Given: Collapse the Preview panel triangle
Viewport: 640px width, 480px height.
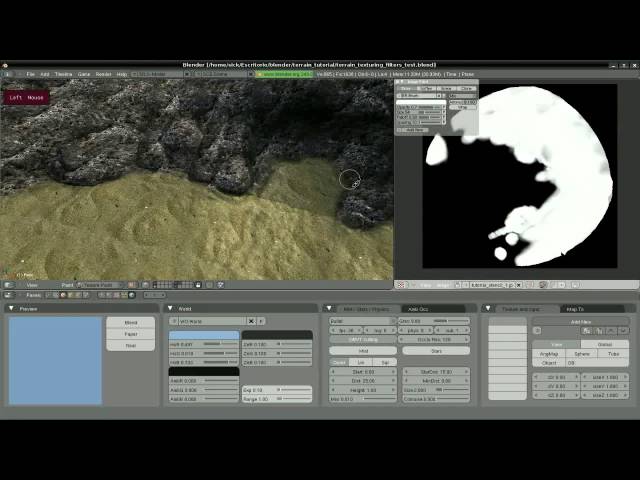Looking at the screenshot, I should tap(11, 309).
